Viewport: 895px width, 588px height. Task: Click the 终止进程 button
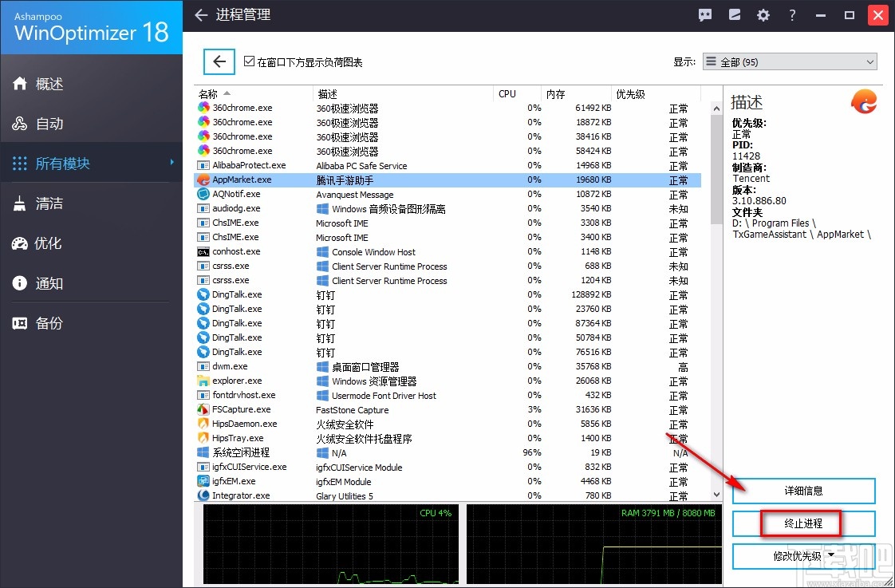coord(804,523)
